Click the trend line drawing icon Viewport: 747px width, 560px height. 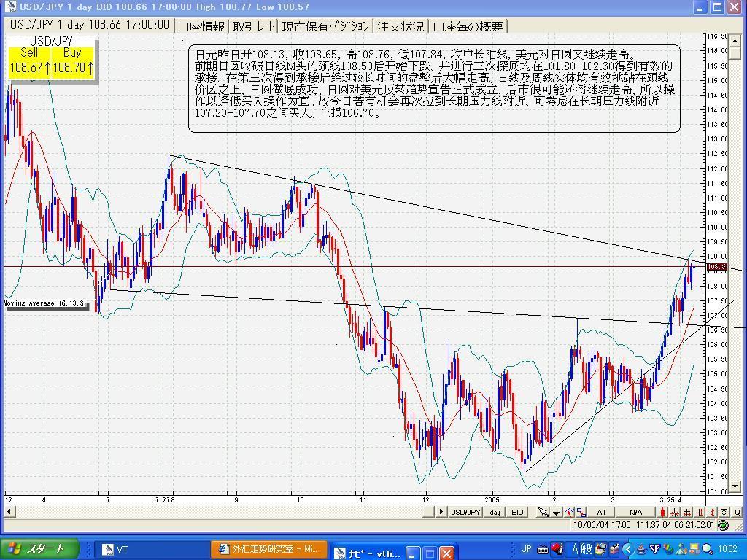click(x=570, y=512)
